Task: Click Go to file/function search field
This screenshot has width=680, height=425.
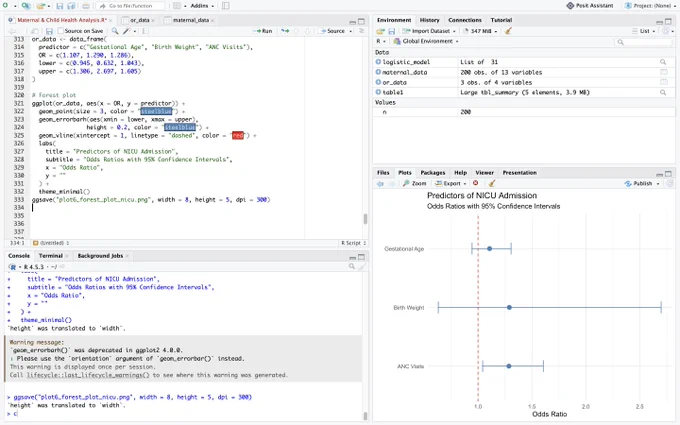Action: pyautogui.click(x=130, y=6)
